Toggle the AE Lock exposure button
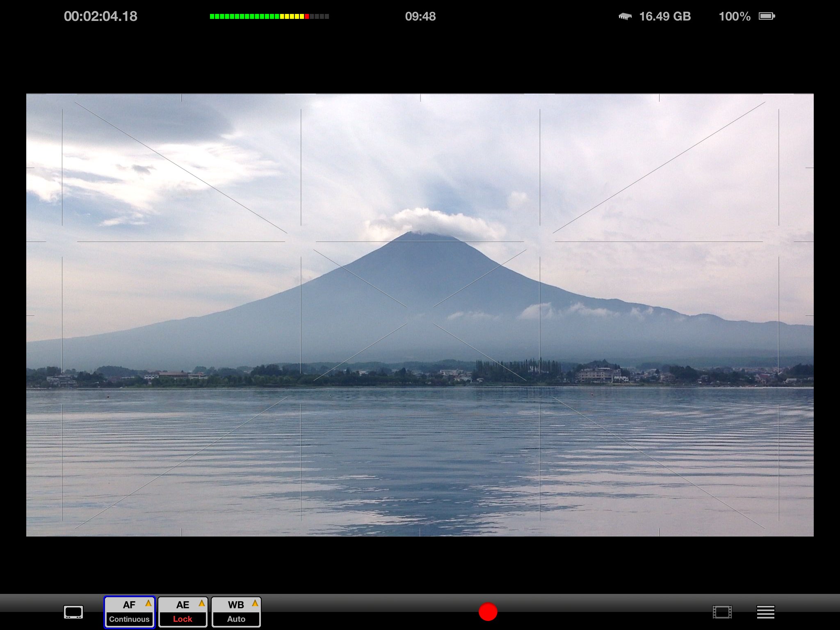840x630 pixels. tap(183, 612)
